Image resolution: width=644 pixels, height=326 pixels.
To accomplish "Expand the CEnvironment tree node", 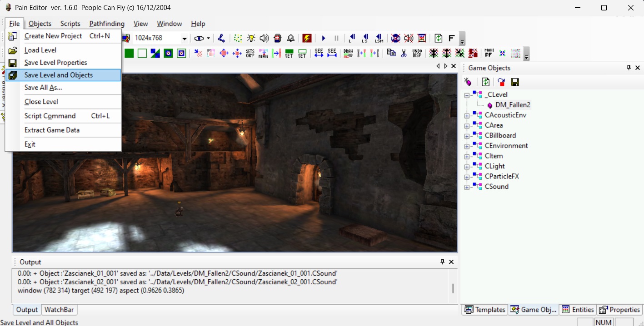I will pyautogui.click(x=467, y=146).
